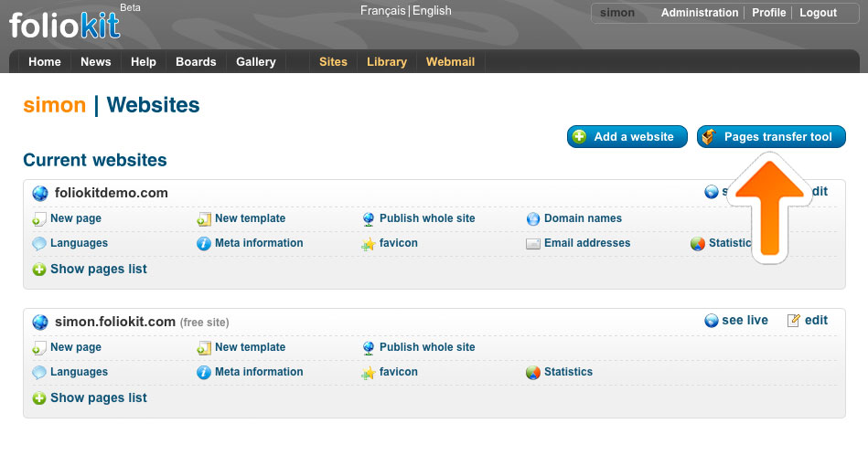Click New template link for foliokitdemo.com
Screen dimensions: 868x466
251,218
